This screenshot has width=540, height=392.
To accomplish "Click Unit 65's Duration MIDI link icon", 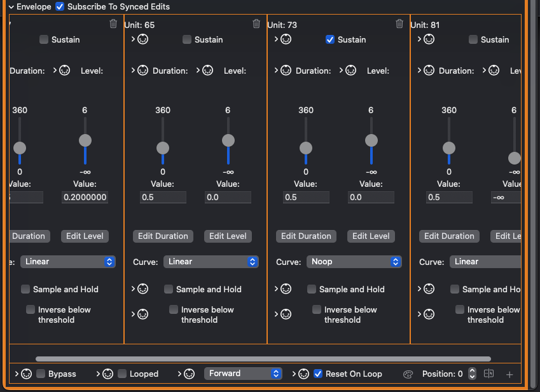I will [x=143, y=71].
